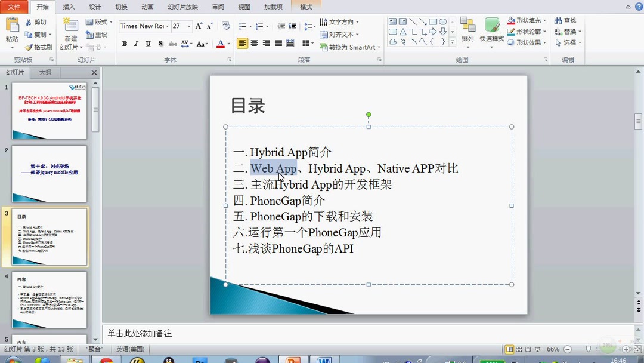Screen dimensions: 644x363
Task: Select slide 4 thumbnail in sidebar
Action: coord(49,299)
